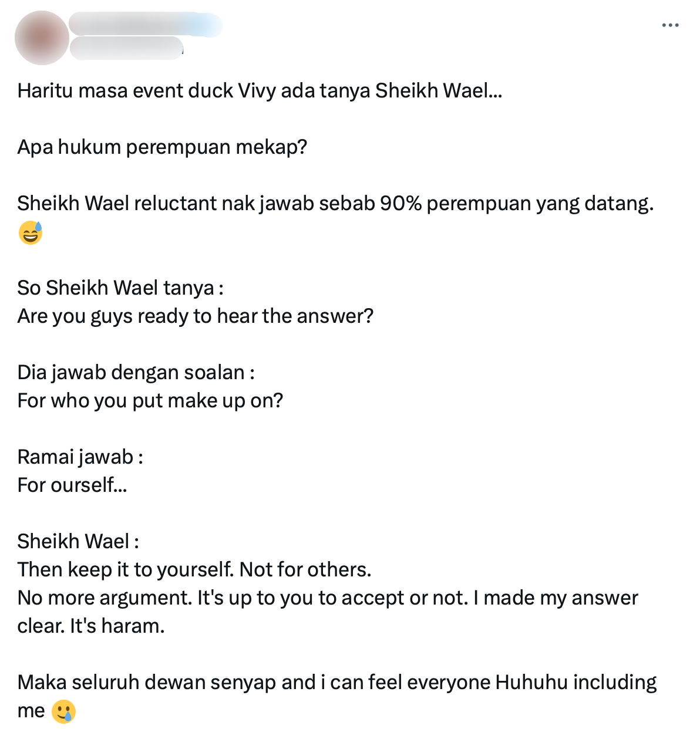Click the sweating smile emoji
This screenshot has width=700, height=729.
31,233
